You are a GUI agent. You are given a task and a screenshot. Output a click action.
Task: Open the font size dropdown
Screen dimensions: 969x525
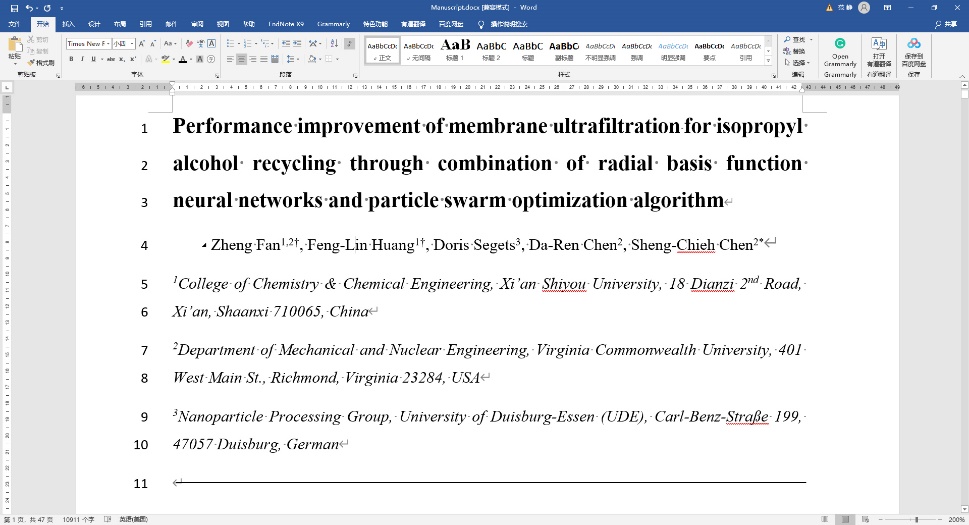click(x=122, y=44)
